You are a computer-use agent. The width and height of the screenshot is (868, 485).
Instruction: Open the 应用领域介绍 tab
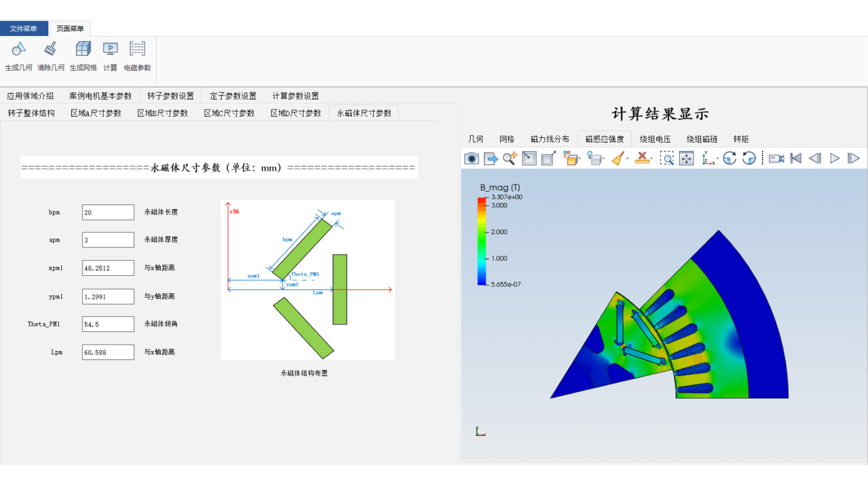point(31,95)
